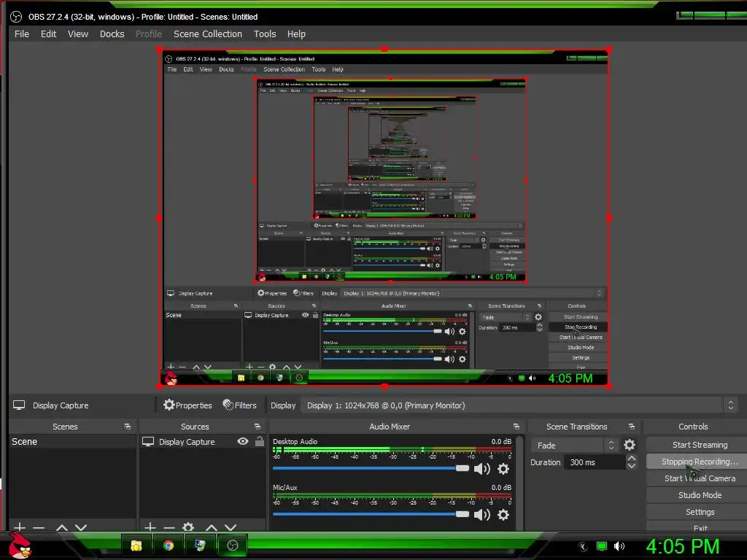This screenshot has width=747, height=560.
Task: Click the Angry Birds start button
Action: 20,545
